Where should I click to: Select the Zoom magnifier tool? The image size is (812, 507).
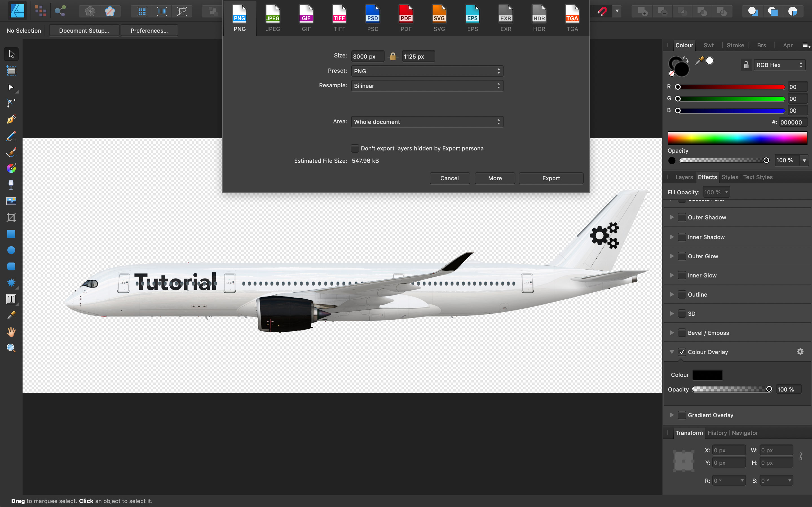click(x=11, y=348)
